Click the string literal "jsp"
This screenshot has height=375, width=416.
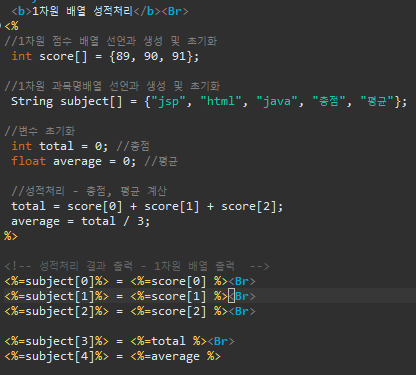tap(168, 101)
